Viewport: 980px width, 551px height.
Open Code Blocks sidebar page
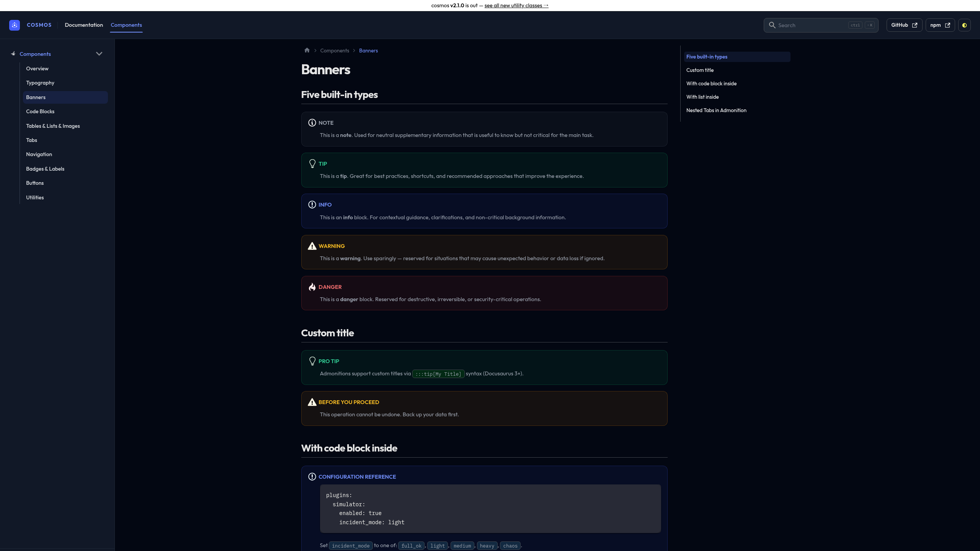40,111
